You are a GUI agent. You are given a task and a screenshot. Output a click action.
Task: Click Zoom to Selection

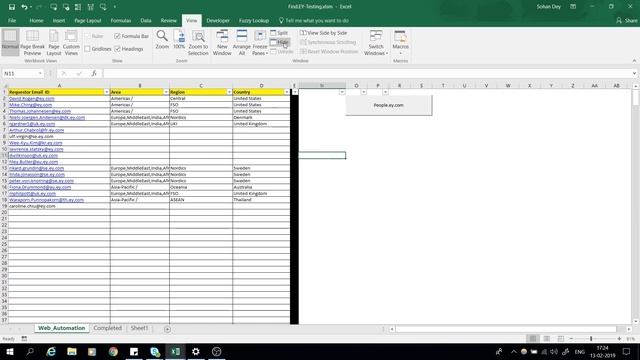click(x=198, y=42)
